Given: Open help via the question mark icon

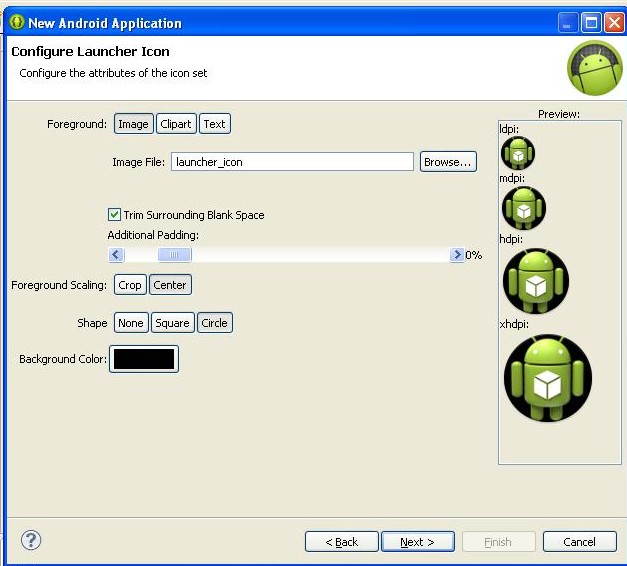Looking at the screenshot, I should click(x=31, y=540).
